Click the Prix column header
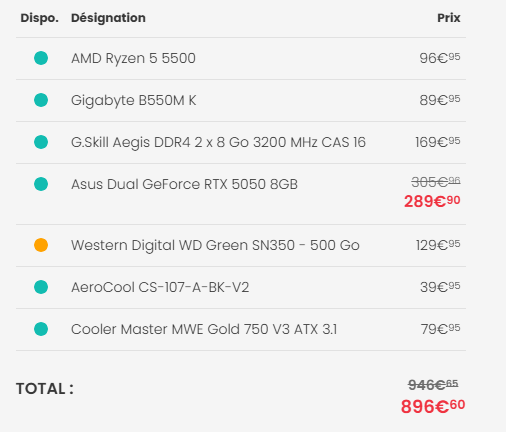Image resolution: width=506 pixels, height=432 pixels. (x=449, y=18)
